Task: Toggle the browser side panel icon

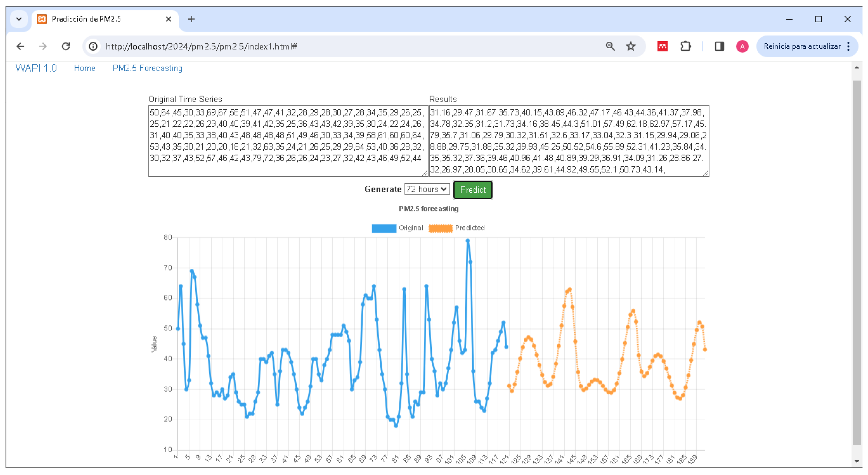Action: pyautogui.click(x=720, y=46)
